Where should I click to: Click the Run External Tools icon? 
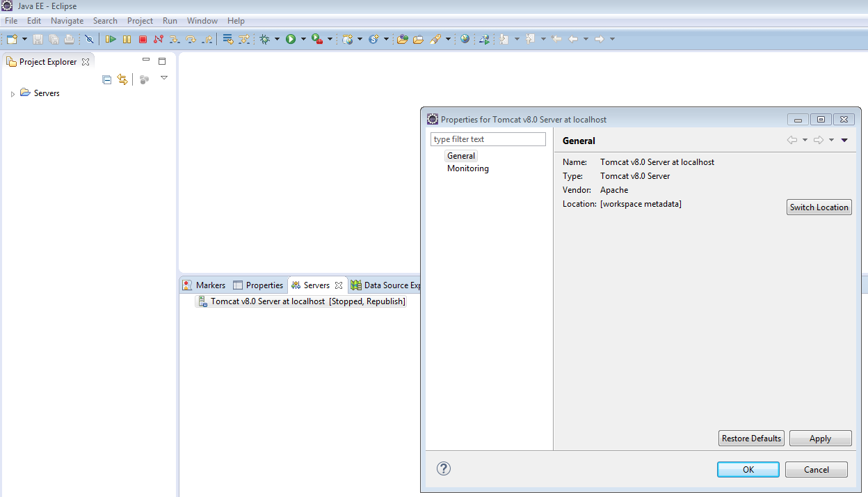point(317,39)
